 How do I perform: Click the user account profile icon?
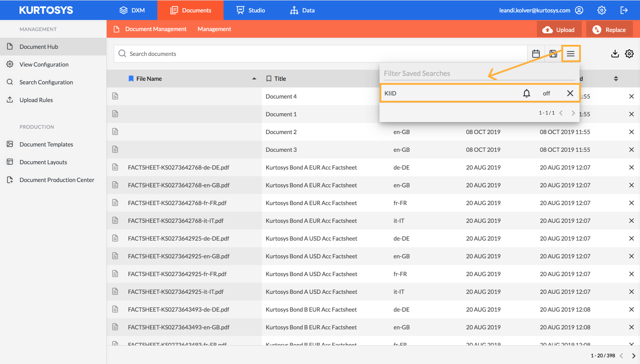(579, 10)
